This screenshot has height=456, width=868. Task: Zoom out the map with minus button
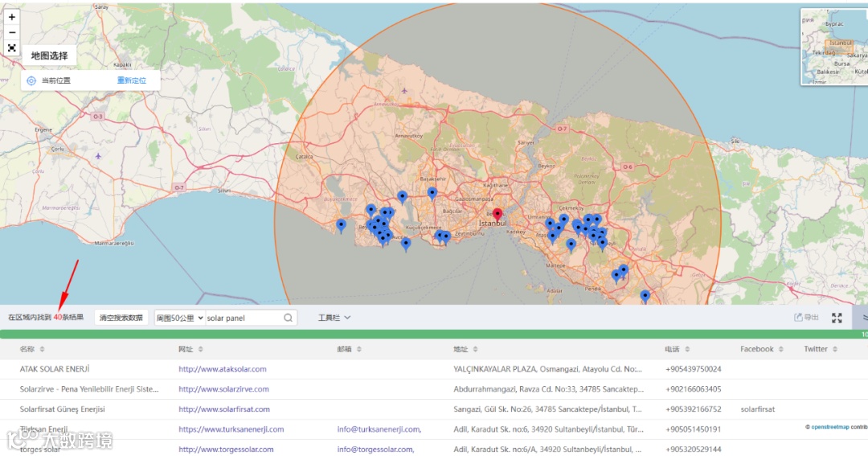pyautogui.click(x=11, y=33)
